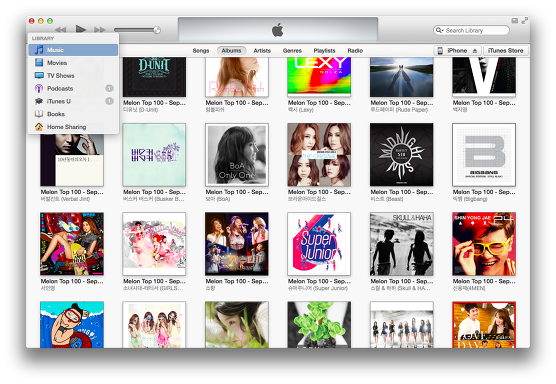Open the Playlists tab
This screenshot has height=384, width=556.
click(x=324, y=51)
